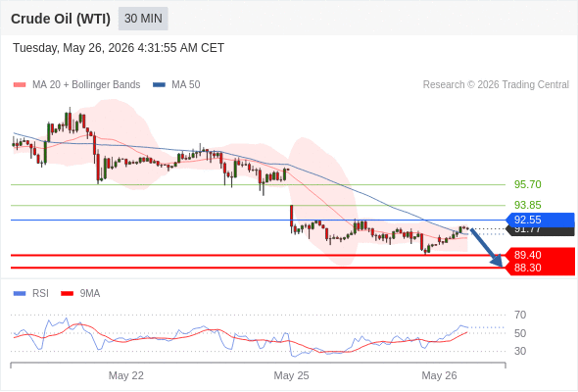Click the MA 50 blue legend swatch
Screen dimensions: 578x392
click(159, 85)
